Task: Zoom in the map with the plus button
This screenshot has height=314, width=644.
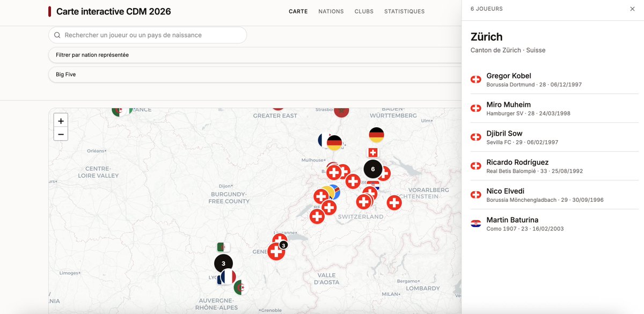Action: point(61,121)
